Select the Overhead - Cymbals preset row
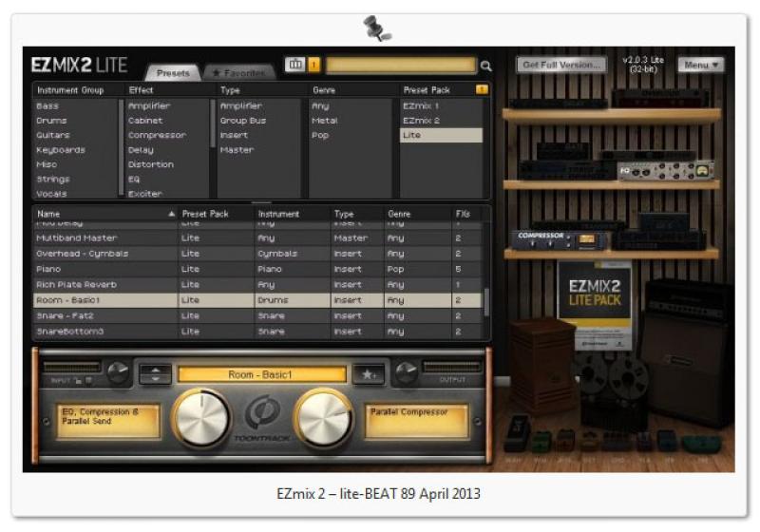The image size is (760, 532). pos(256,254)
